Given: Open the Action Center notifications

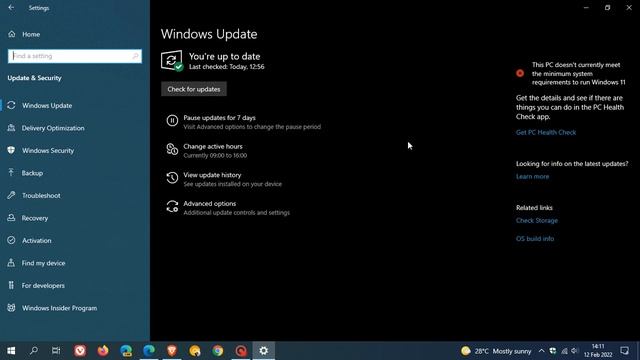Looking at the screenshot, I should coord(624,351).
